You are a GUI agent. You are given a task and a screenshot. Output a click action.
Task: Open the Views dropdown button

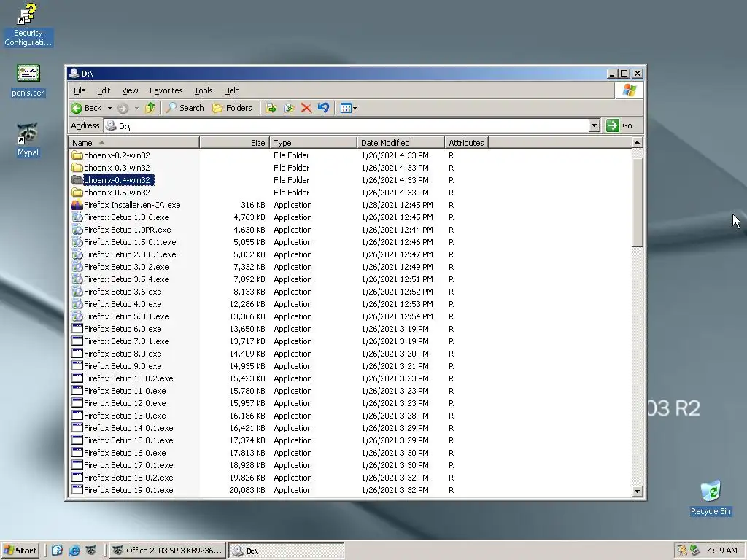coord(349,108)
